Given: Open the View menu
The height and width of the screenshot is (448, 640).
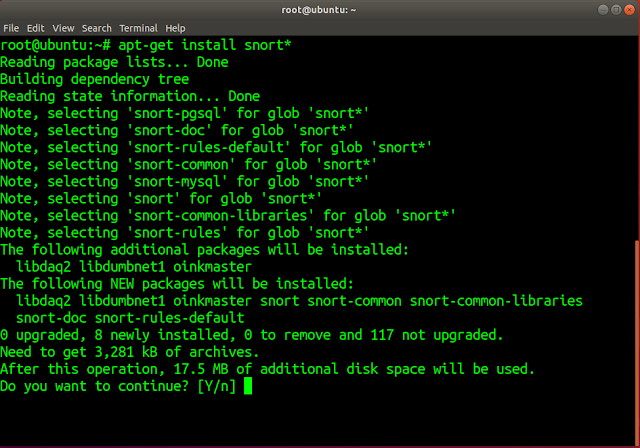Looking at the screenshot, I should pos(63,28).
